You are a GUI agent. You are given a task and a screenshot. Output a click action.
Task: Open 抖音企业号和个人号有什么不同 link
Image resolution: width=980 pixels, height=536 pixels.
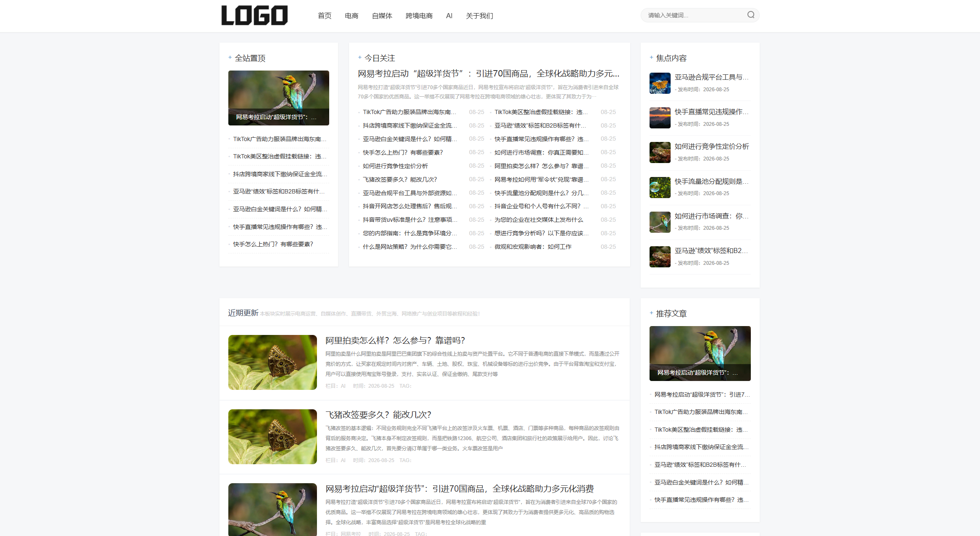click(541, 206)
